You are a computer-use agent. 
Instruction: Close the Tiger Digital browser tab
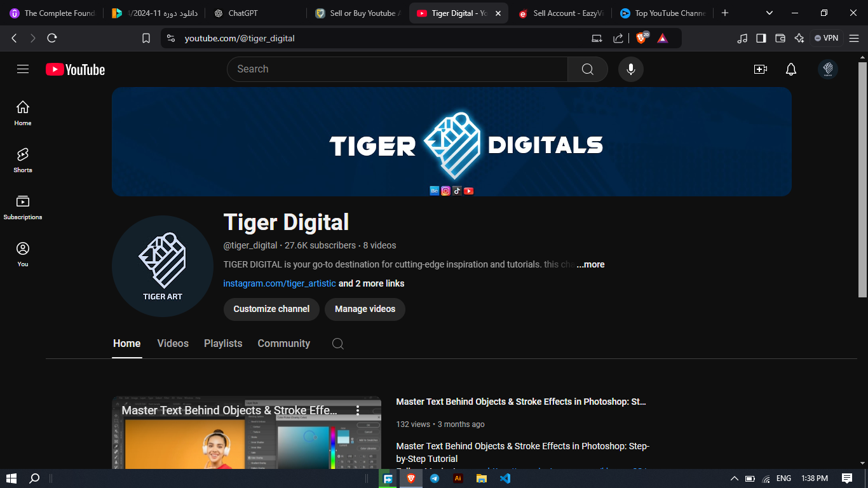[x=498, y=13]
